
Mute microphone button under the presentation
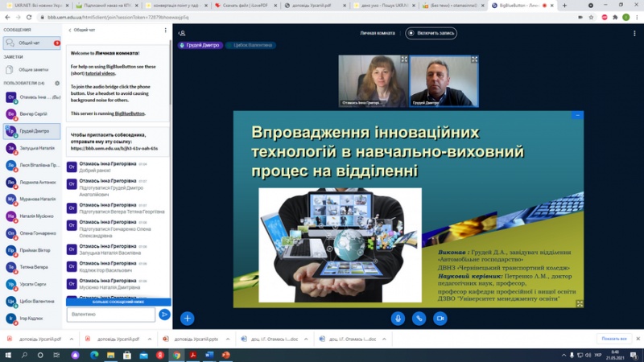pos(398,318)
